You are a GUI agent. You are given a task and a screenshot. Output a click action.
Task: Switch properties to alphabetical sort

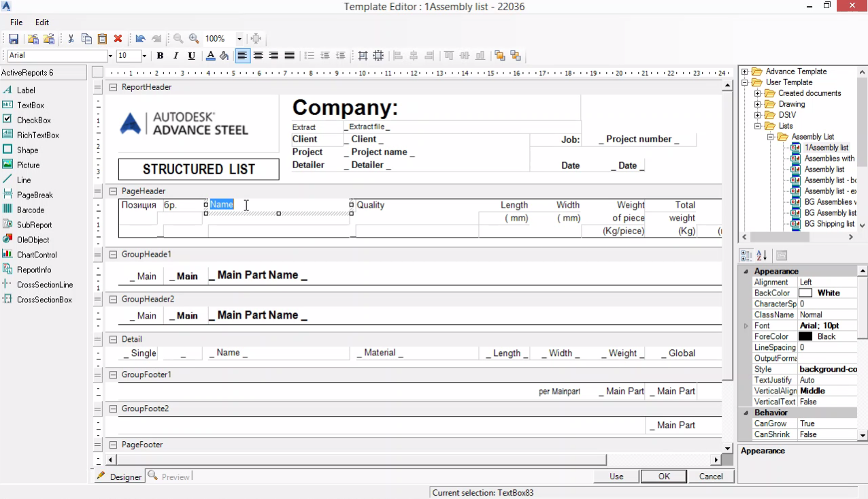762,255
